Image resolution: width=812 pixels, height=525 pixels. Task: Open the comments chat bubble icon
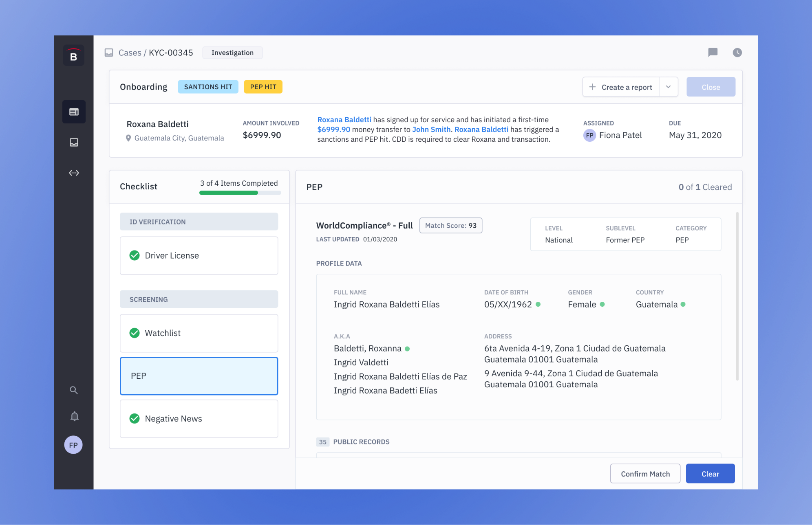click(x=713, y=53)
